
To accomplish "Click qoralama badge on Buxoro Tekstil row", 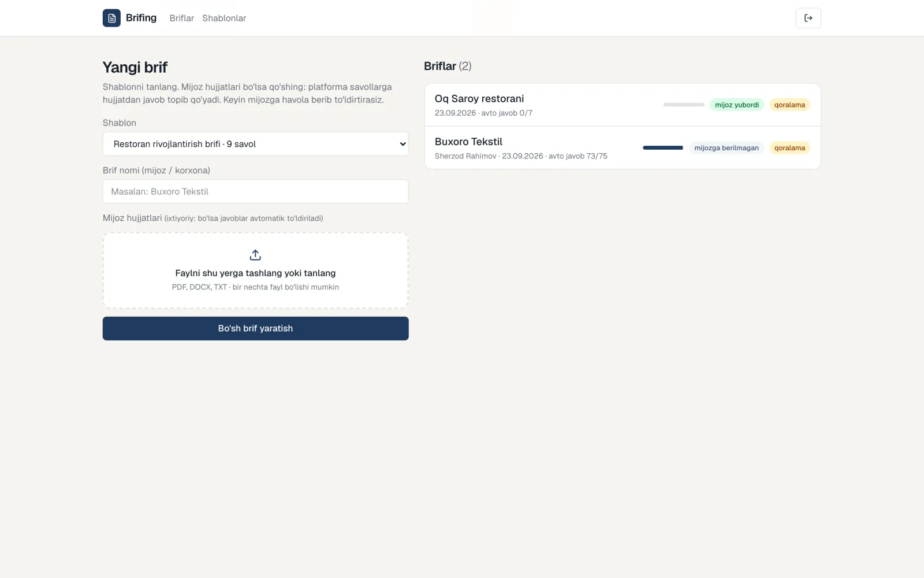I will (789, 148).
